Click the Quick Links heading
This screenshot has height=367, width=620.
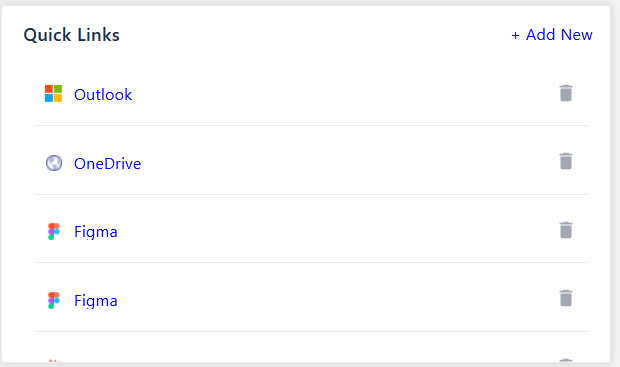[x=72, y=35]
